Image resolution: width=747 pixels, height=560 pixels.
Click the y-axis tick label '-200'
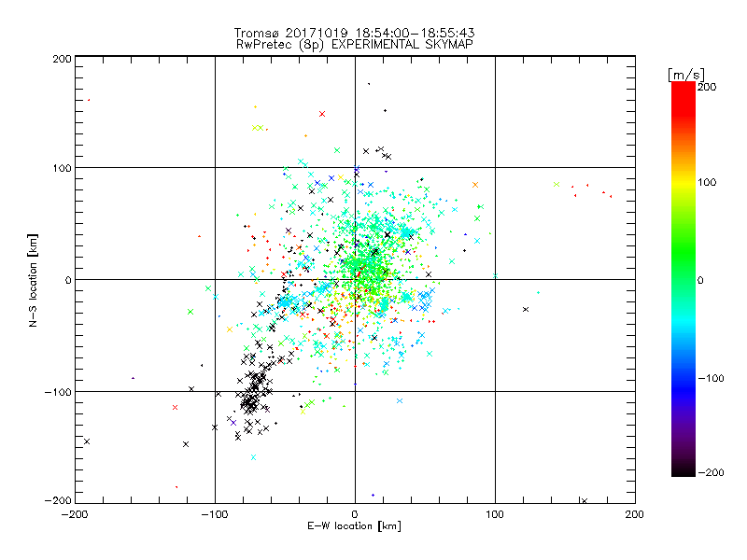[58, 500]
